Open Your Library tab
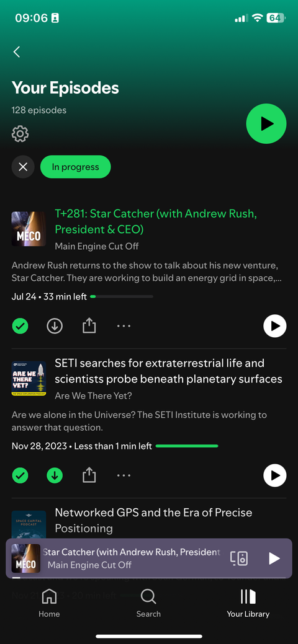This screenshot has width=298, height=644. [248, 603]
